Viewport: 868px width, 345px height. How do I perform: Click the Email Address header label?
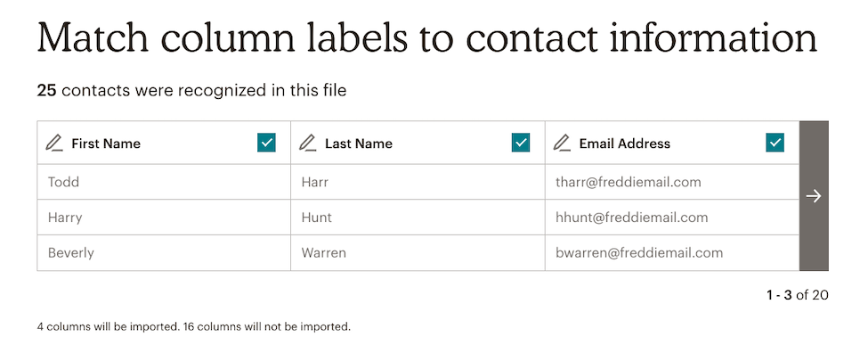[624, 144]
